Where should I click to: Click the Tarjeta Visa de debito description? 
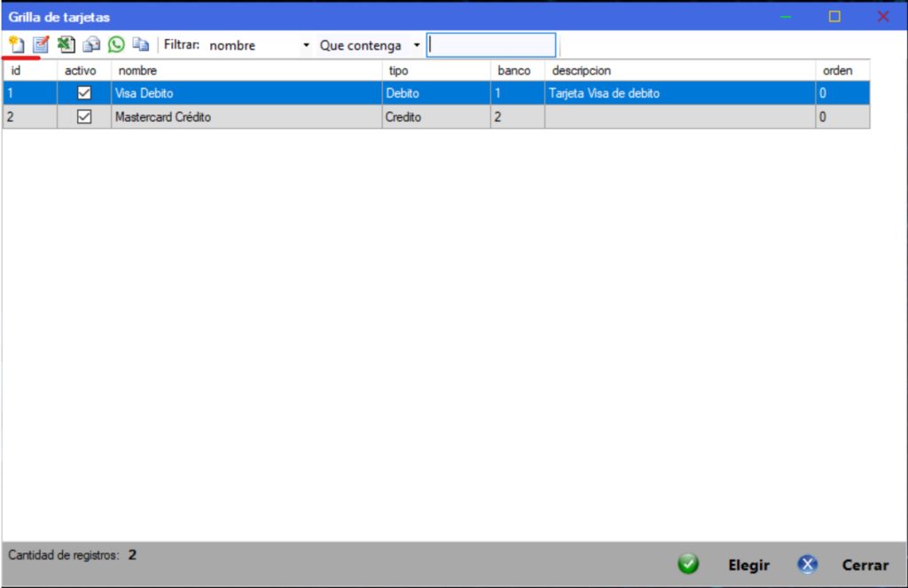point(680,93)
